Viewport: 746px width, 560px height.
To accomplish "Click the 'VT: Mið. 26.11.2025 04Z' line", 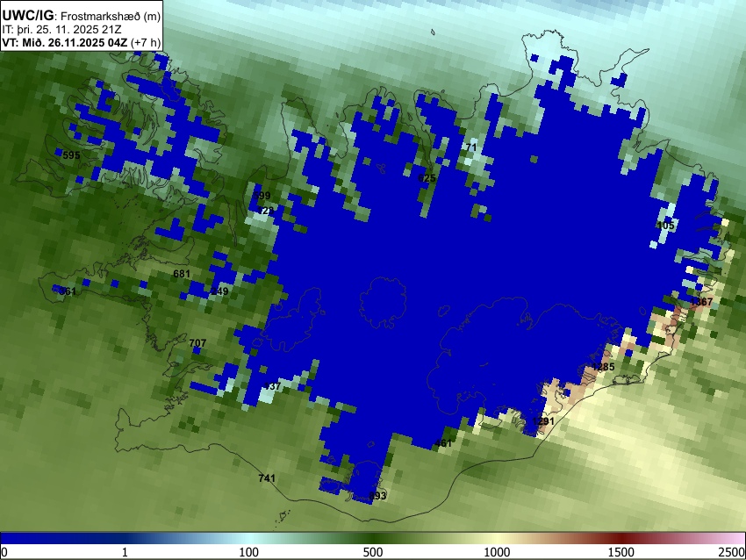I will click(x=65, y=42).
